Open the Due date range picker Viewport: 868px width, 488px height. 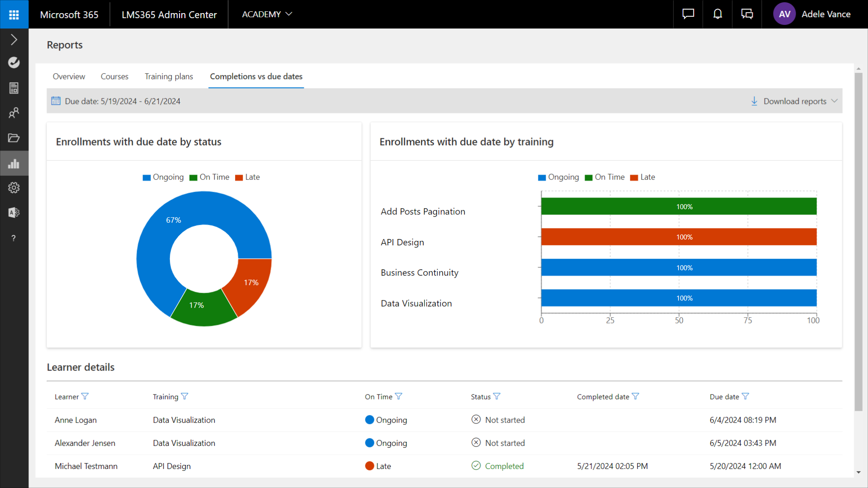point(116,101)
